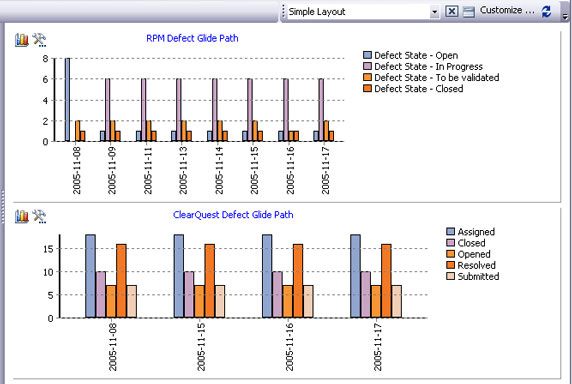Click the Assigned legend swatch

click(451, 232)
